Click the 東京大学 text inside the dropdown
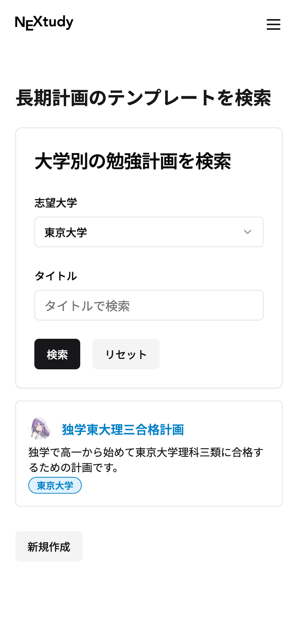Viewport: 298px width, 644px height. 66,233
